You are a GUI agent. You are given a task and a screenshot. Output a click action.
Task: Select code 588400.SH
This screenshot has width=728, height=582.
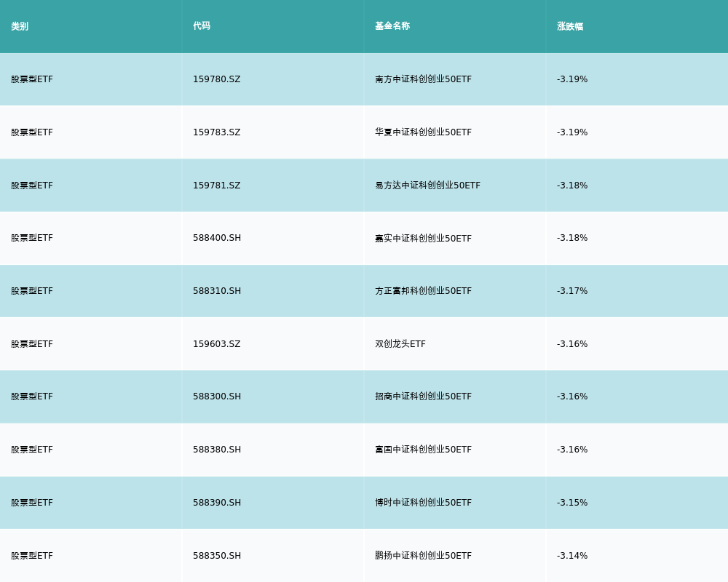pyautogui.click(x=217, y=238)
